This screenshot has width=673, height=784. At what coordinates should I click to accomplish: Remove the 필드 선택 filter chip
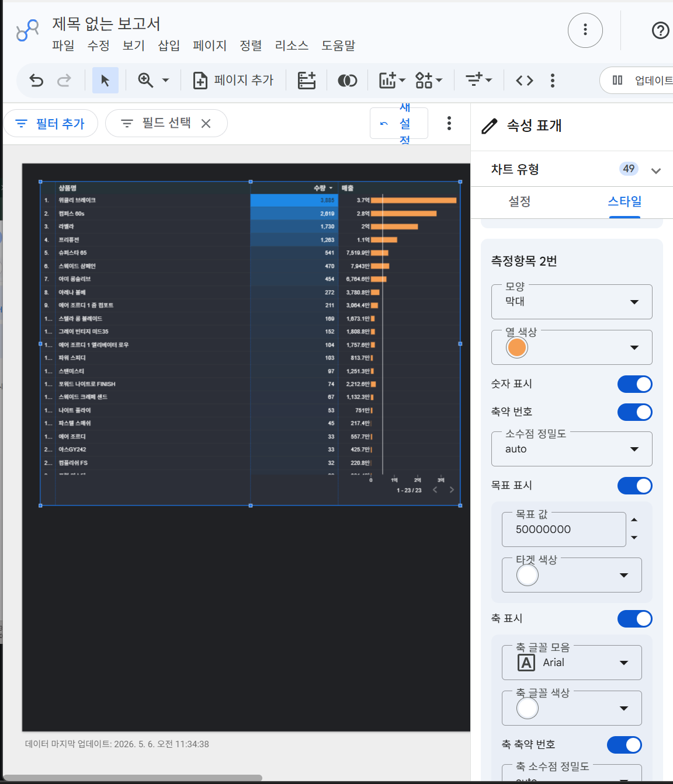(x=206, y=123)
